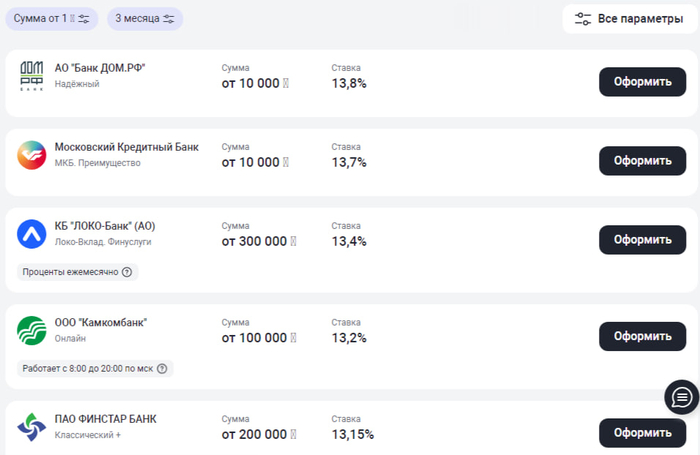
Task: Open the chat support icon
Action: coord(681,397)
